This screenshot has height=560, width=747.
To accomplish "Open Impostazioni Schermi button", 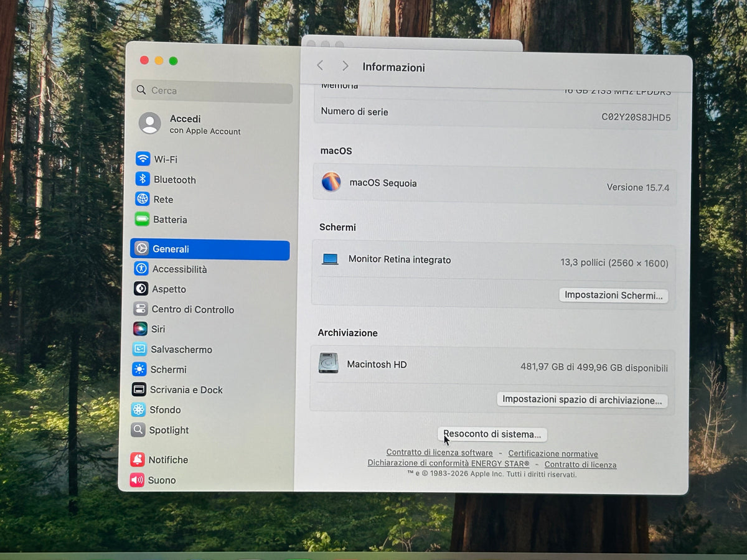I will (613, 296).
